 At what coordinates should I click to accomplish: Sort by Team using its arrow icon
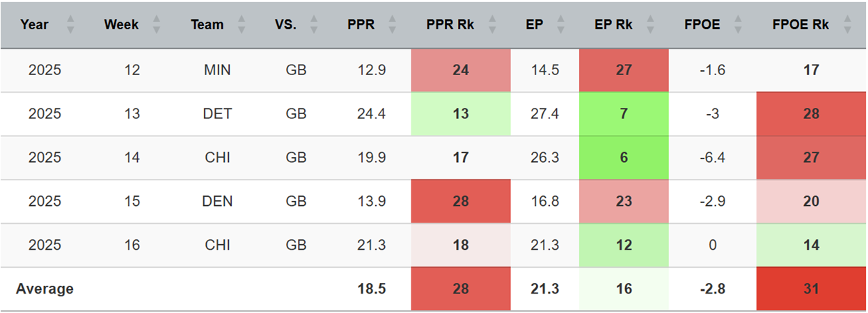(x=242, y=25)
